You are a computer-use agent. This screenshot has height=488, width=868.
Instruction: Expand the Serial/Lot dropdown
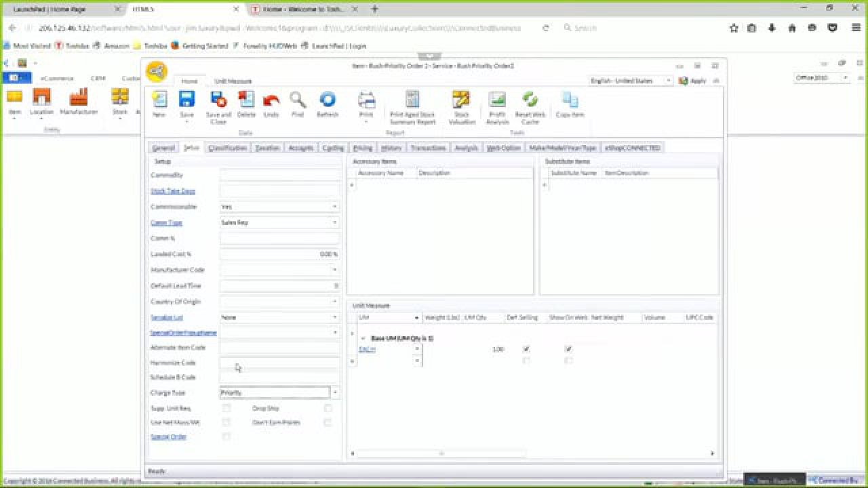[335, 317]
